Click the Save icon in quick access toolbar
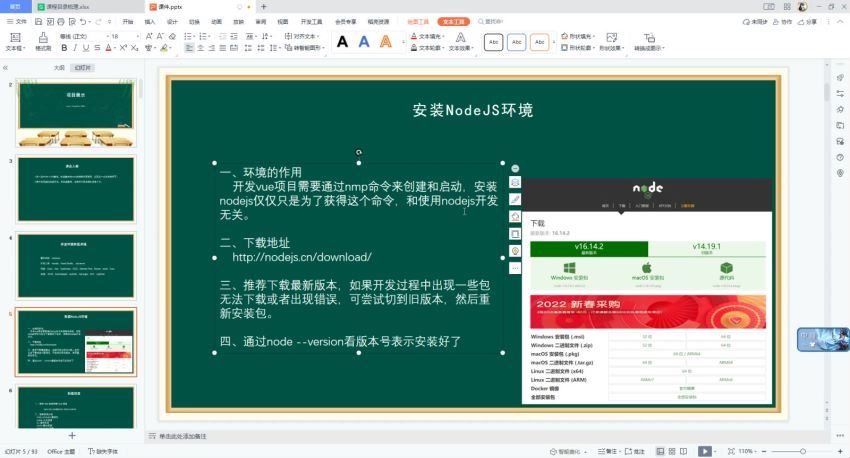Image resolution: width=850 pixels, height=458 pixels. 38,22
